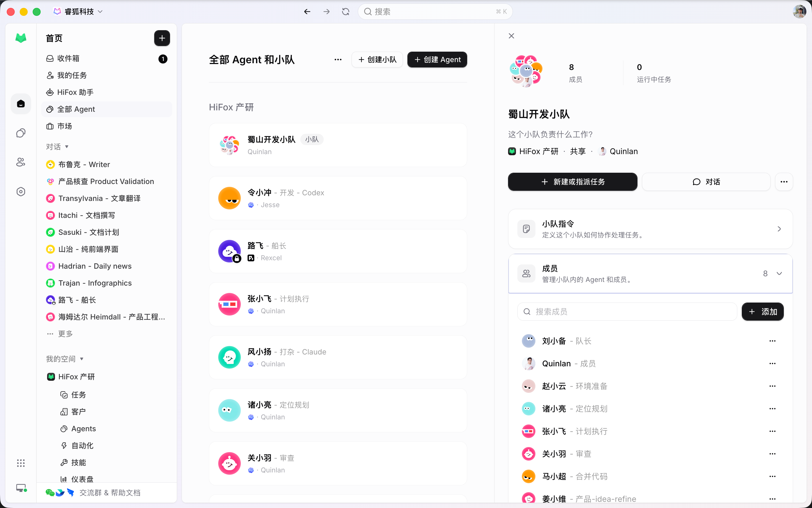Open options for member 诸小亮

pos(773,409)
